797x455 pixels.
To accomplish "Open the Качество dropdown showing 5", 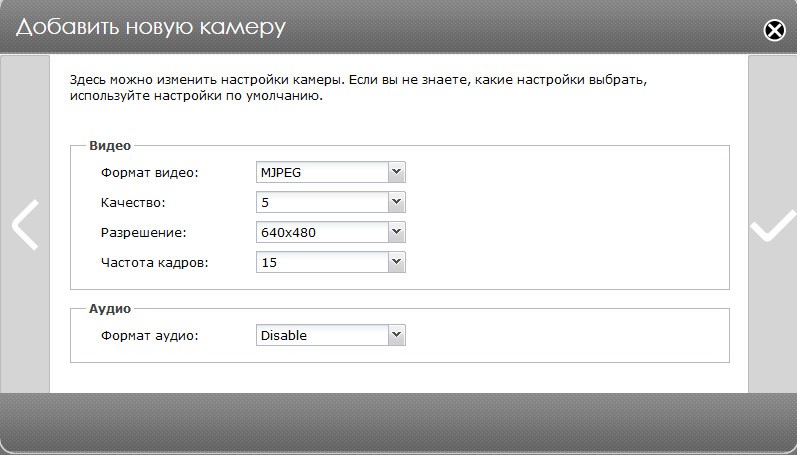I will click(x=322, y=203).
